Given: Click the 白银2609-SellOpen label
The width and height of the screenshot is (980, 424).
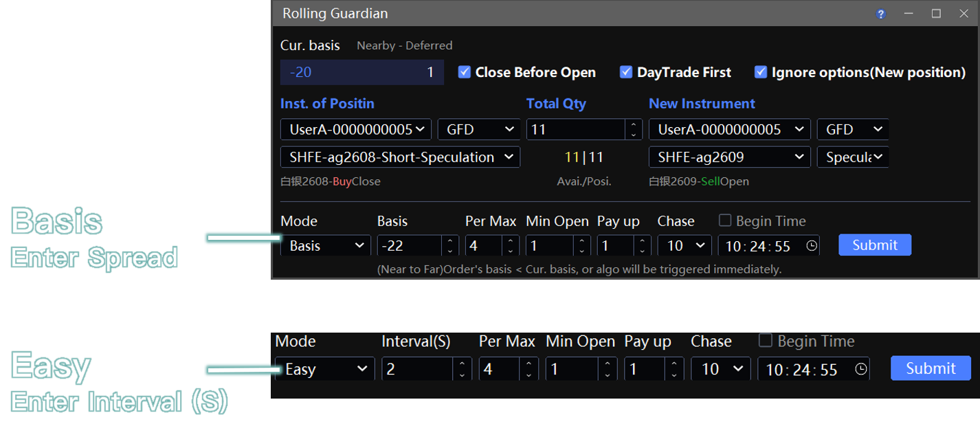Looking at the screenshot, I should (699, 181).
